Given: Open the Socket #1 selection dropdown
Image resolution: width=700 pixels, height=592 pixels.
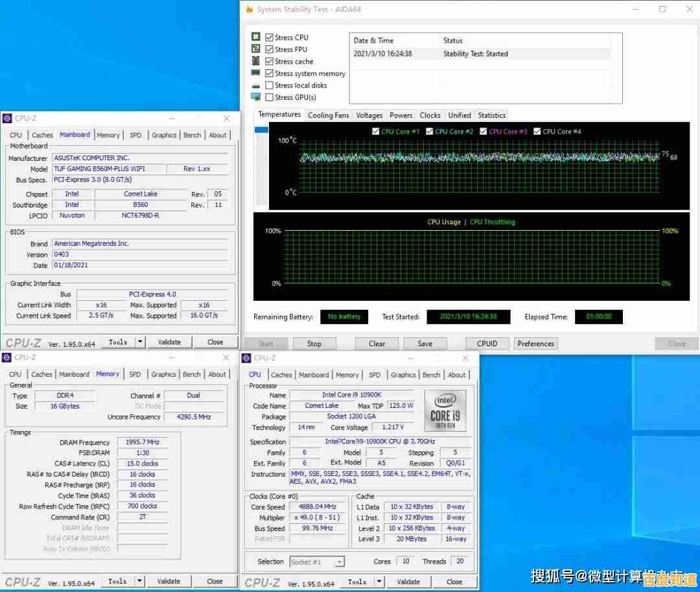Looking at the screenshot, I should tap(317, 562).
